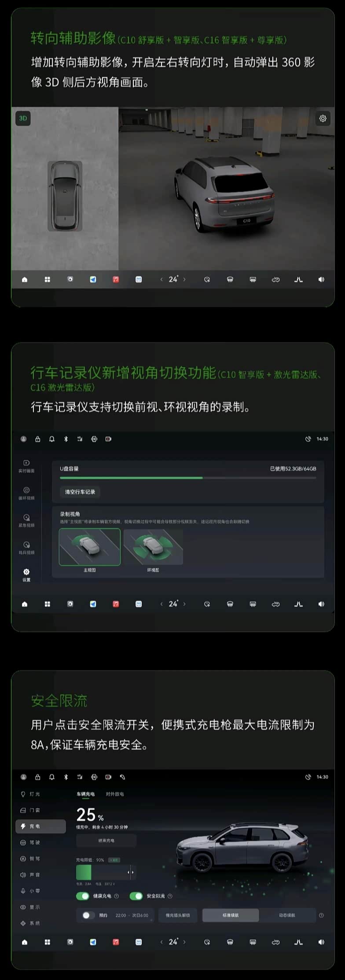The width and height of the screenshot is (345, 980).
Task: Select the 动态续航 dynamic range option
Action: click(287, 915)
